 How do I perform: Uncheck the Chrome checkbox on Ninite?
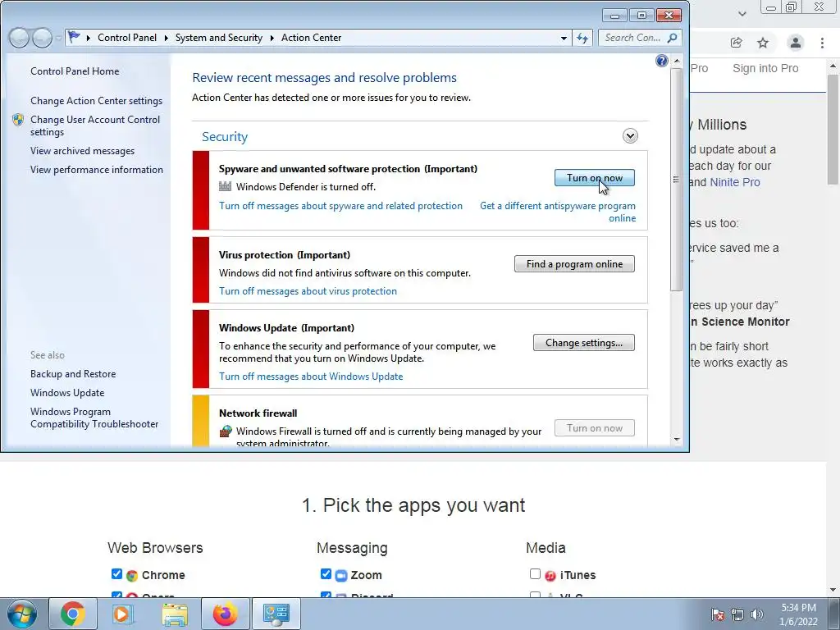tap(116, 573)
